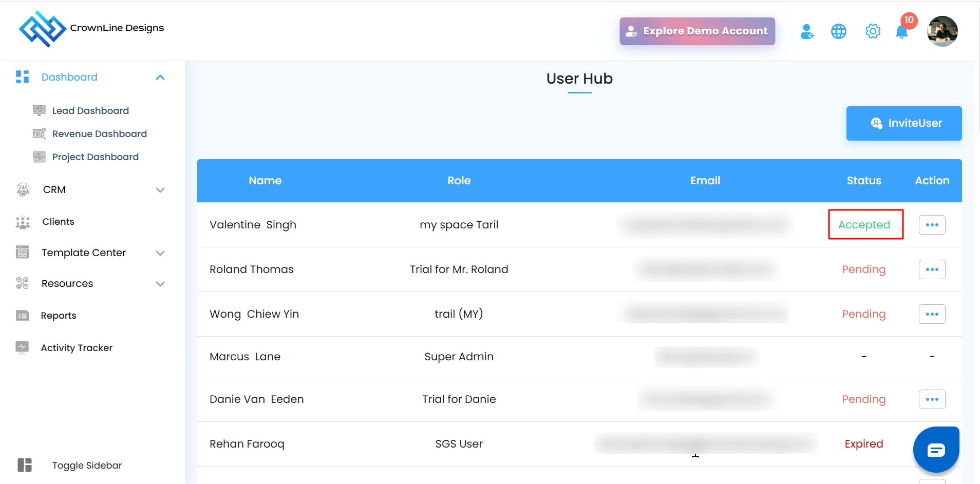This screenshot has height=484, width=980.
Task: Open the chat support bubble
Action: [936, 450]
